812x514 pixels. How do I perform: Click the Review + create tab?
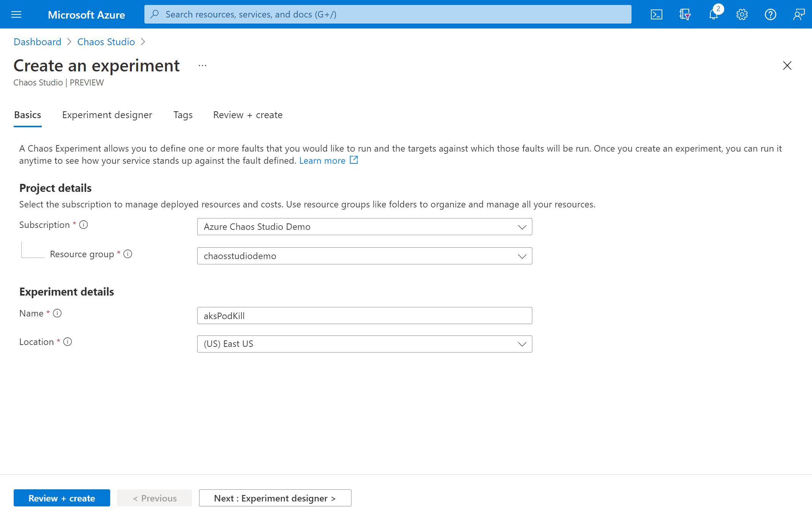(247, 115)
